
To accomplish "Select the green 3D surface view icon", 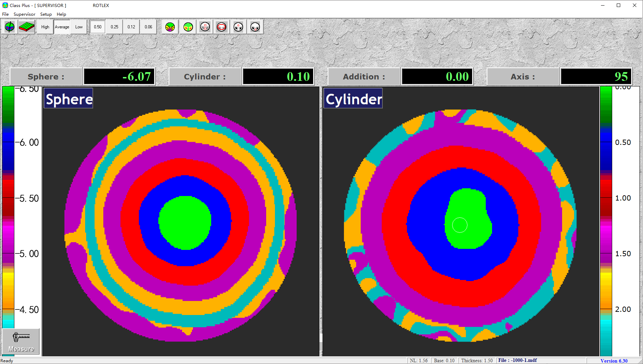I will (27, 27).
